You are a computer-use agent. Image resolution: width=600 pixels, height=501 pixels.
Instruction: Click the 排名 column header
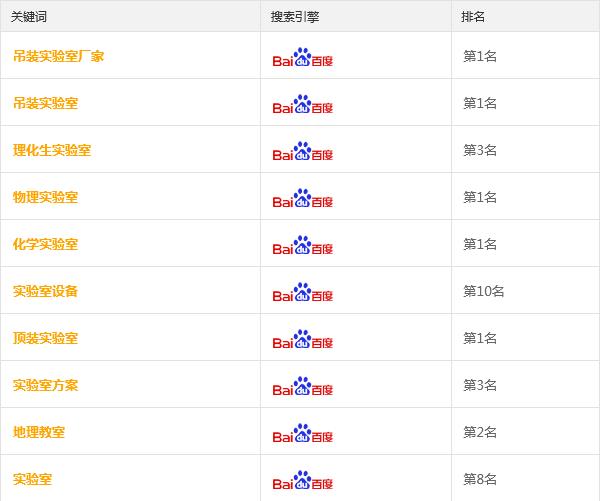click(x=473, y=16)
